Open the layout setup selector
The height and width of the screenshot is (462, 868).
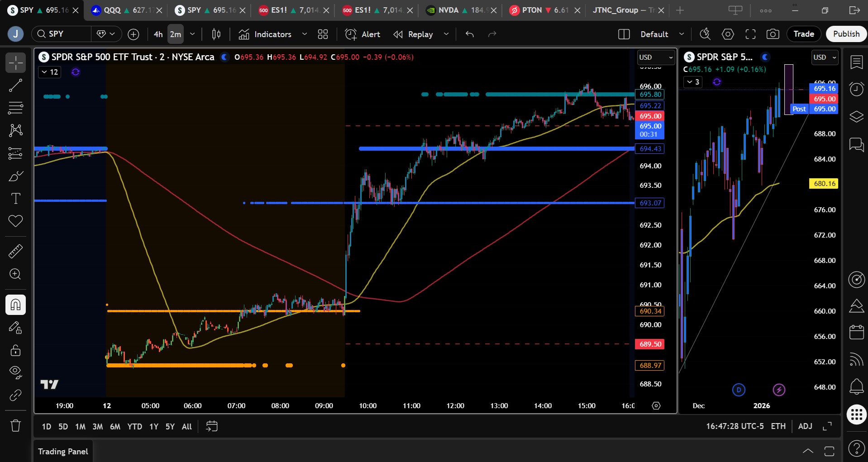tap(624, 34)
